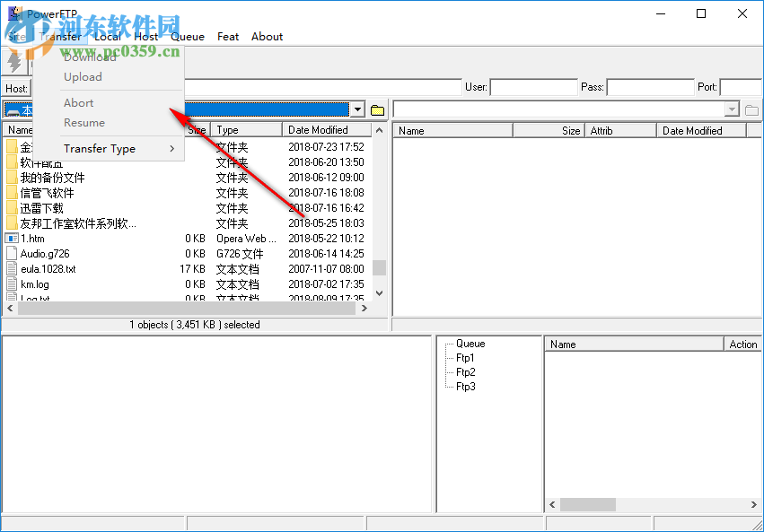Open the 信管飞软件 folder icon
764x532 pixels.
(12, 193)
